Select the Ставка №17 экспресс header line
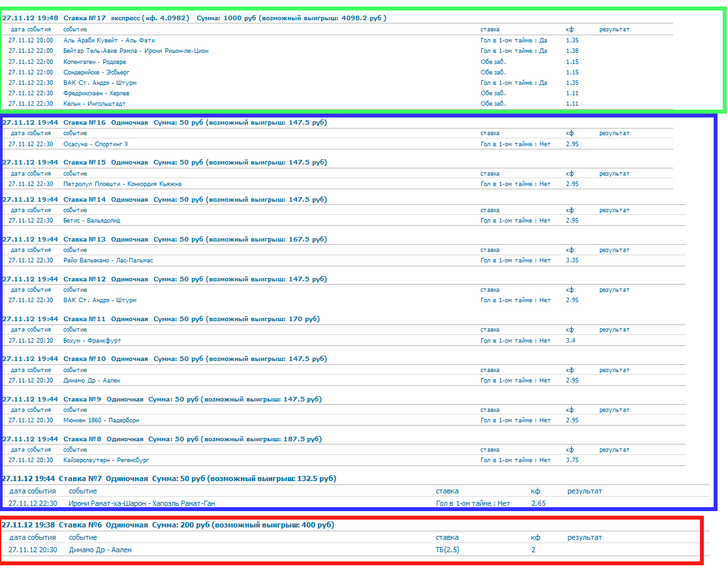Viewport: 728px width, 579px height. 194,18
